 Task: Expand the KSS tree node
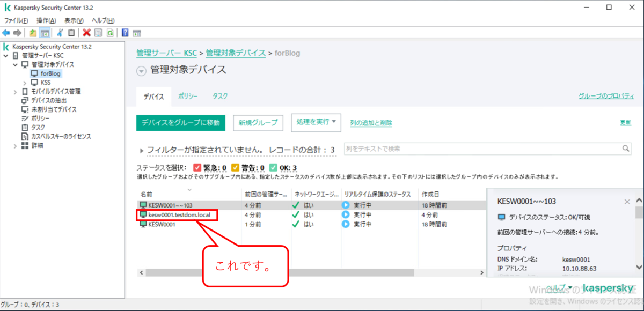click(x=25, y=83)
